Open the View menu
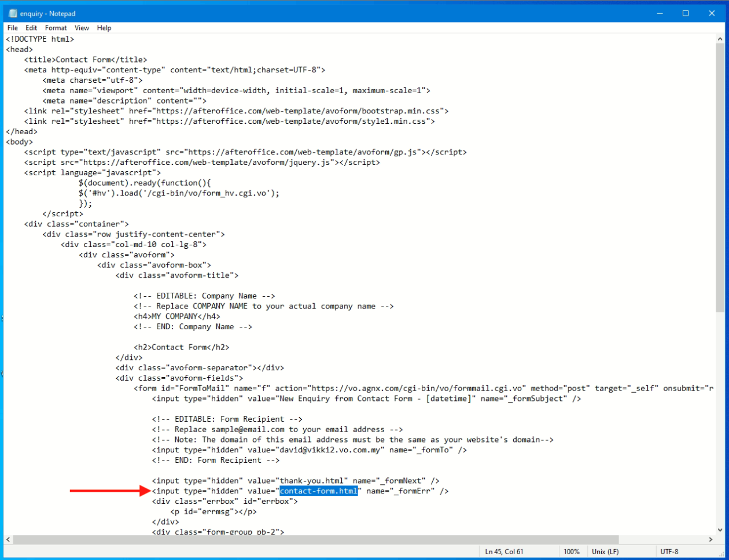Image resolution: width=729 pixels, height=560 pixels. pos(82,28)
